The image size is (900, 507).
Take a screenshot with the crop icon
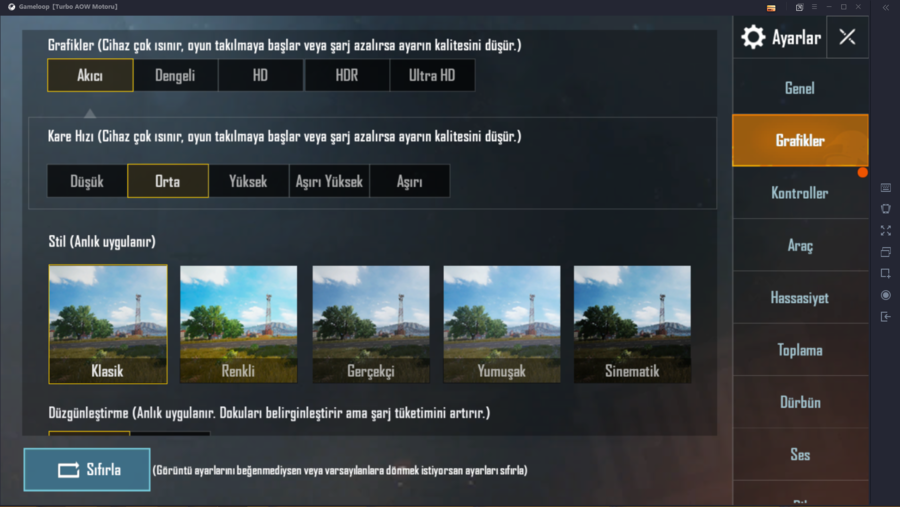[x=886, y=273]
